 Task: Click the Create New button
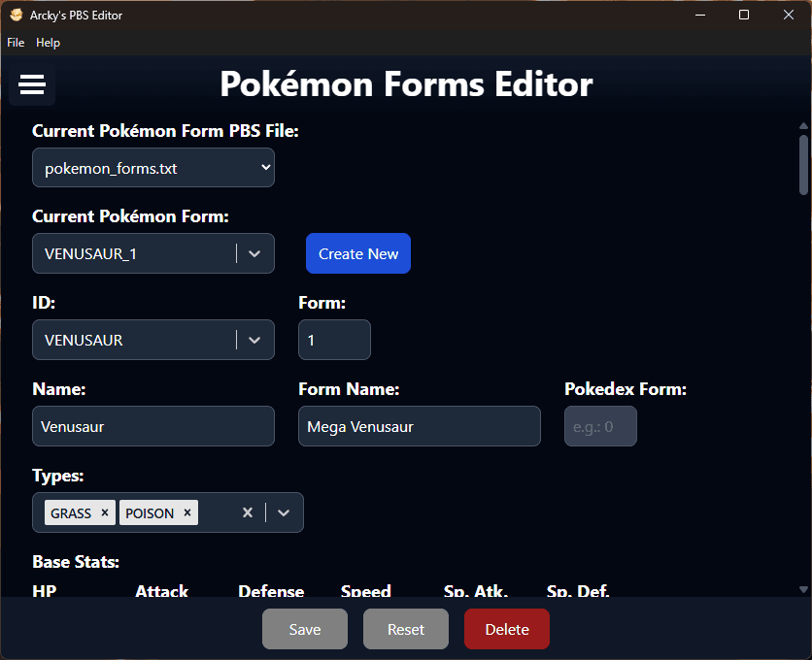coord(358,253)
